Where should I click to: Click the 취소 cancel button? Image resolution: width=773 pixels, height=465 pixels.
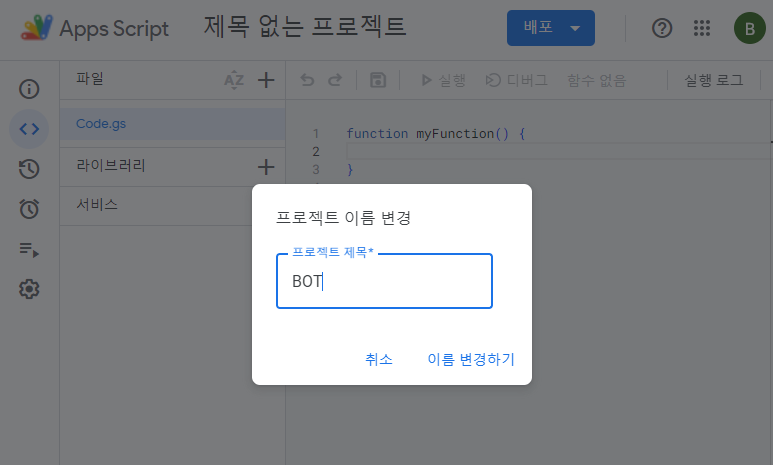point(379,359)
